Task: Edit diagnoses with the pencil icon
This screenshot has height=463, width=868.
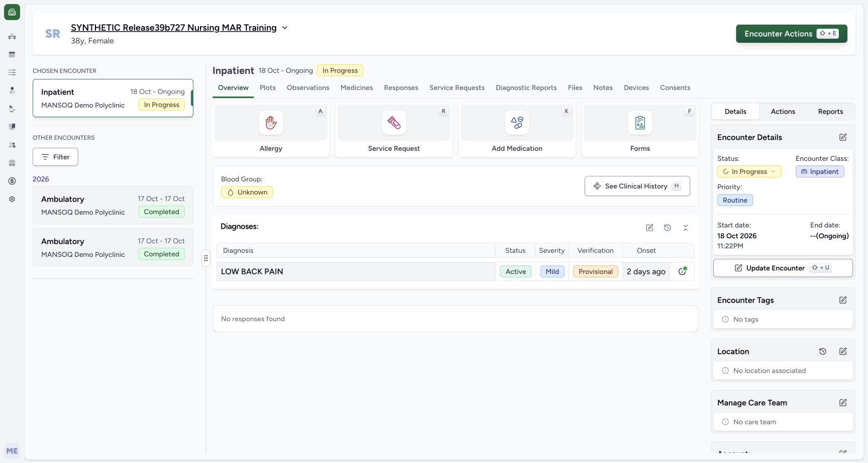Action: 649,228
